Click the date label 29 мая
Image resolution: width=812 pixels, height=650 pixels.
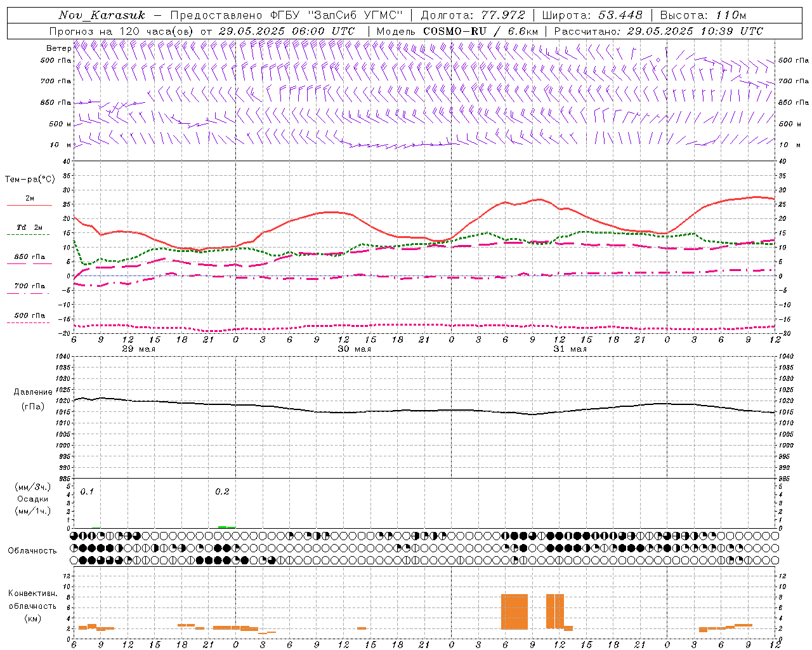[x=138, y=349]
